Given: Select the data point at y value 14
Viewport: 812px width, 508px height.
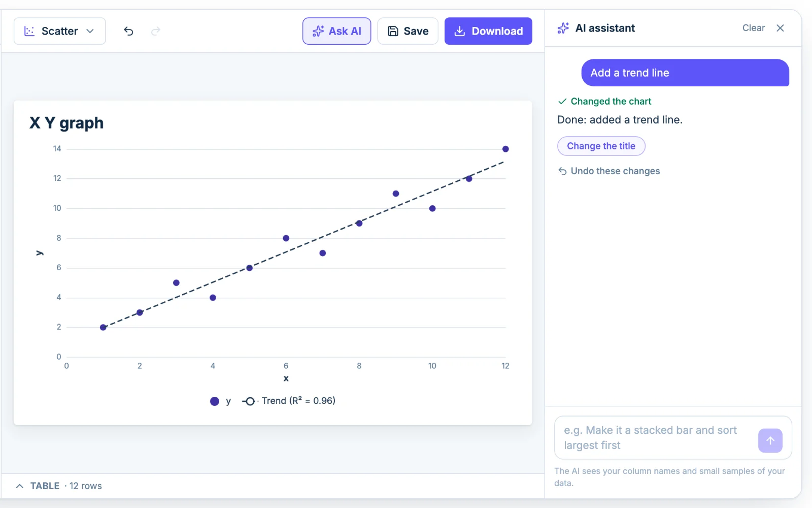Looking at the screenshot, I should click(505, 149).
